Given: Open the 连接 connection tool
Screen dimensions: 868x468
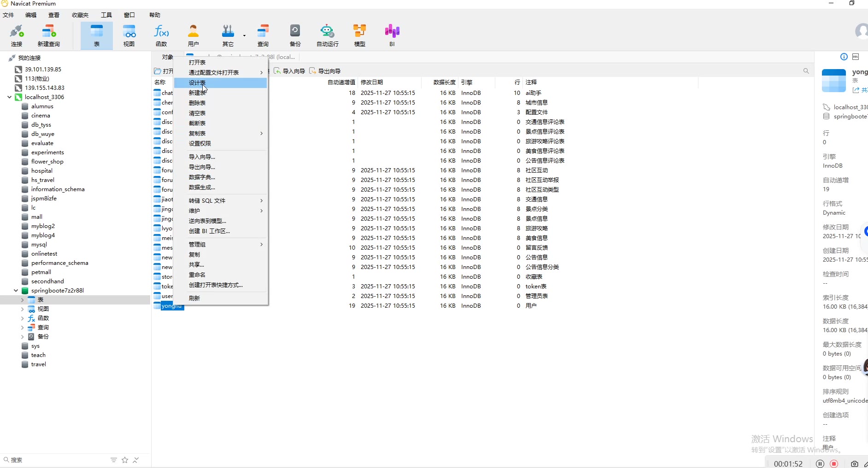Looking at the screenshot, I should point(17,35).
